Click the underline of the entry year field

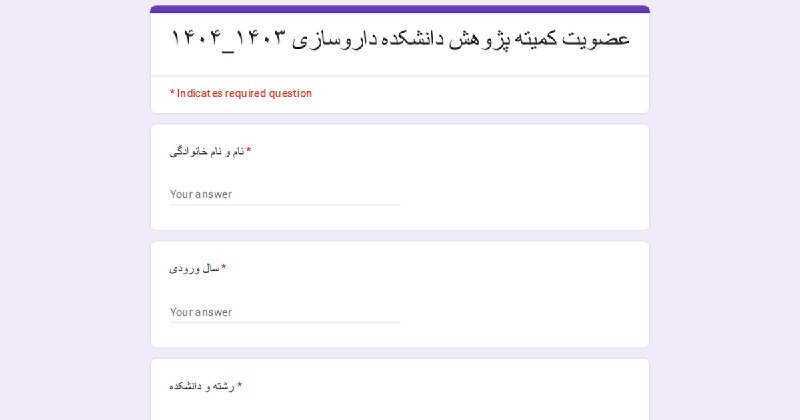pyautogui.click(x=285, y=322)
